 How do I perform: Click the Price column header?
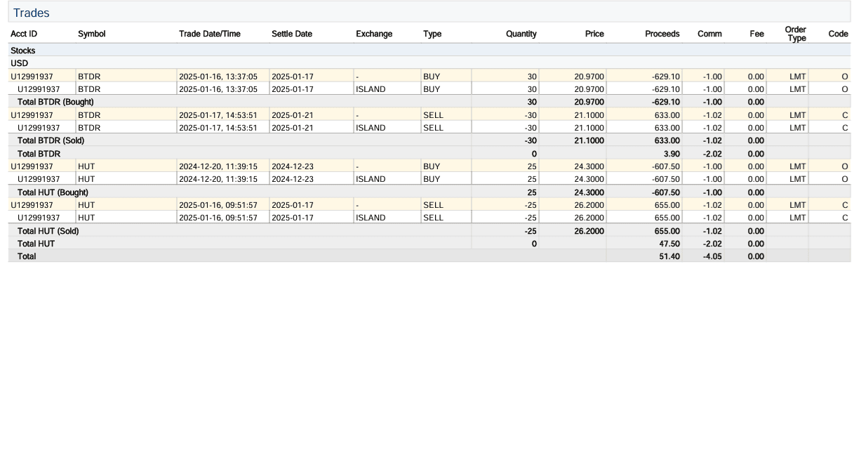594,34
